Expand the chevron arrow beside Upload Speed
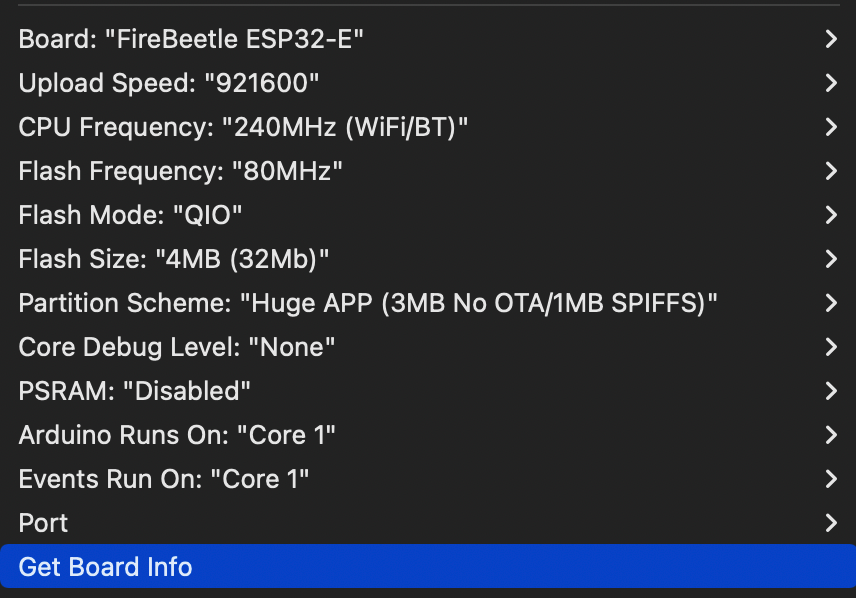This screenshot has width=856, height=598. click(x=831, y=83)
